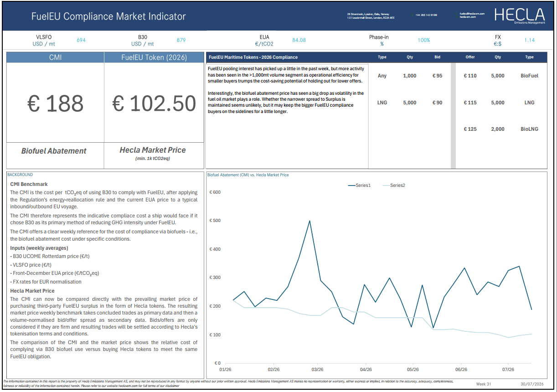Image resolution: width=557 pixels, height=392 pixels.
Task: Click the Biofuel Abatement label
Action: (x=54, y=151)
